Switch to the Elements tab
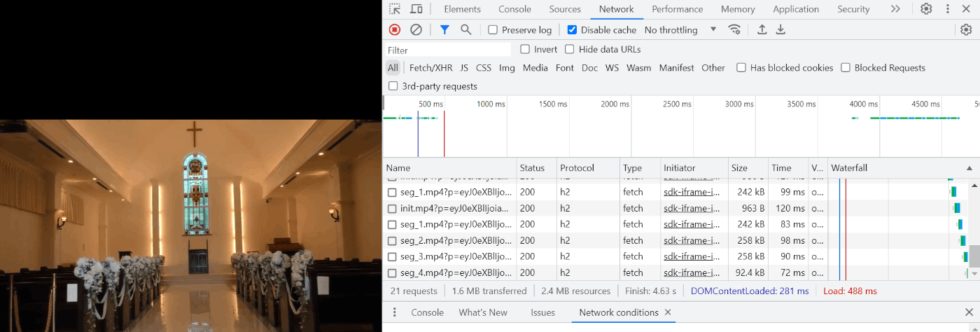 pos(462,9)
